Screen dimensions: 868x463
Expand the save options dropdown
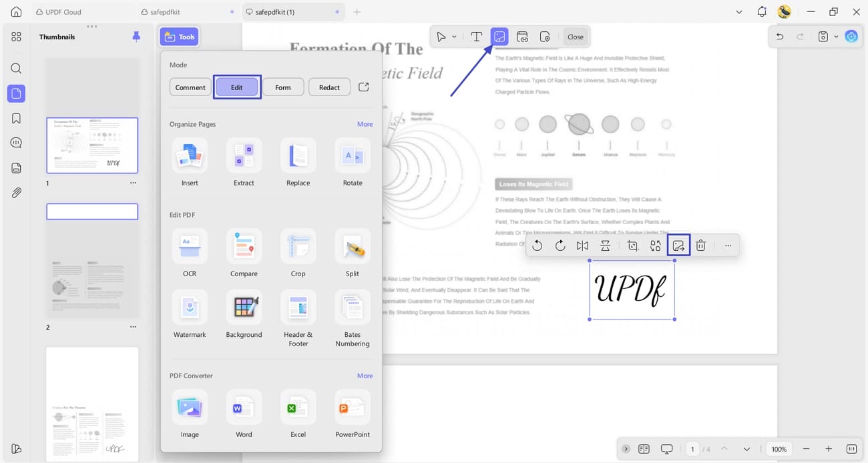tap(836, 37)
